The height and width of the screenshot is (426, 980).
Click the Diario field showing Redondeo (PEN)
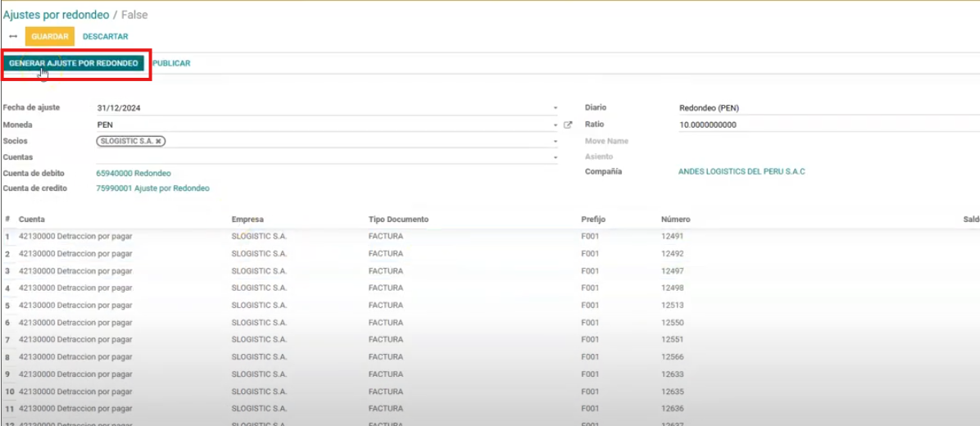[x=819, y=108]
